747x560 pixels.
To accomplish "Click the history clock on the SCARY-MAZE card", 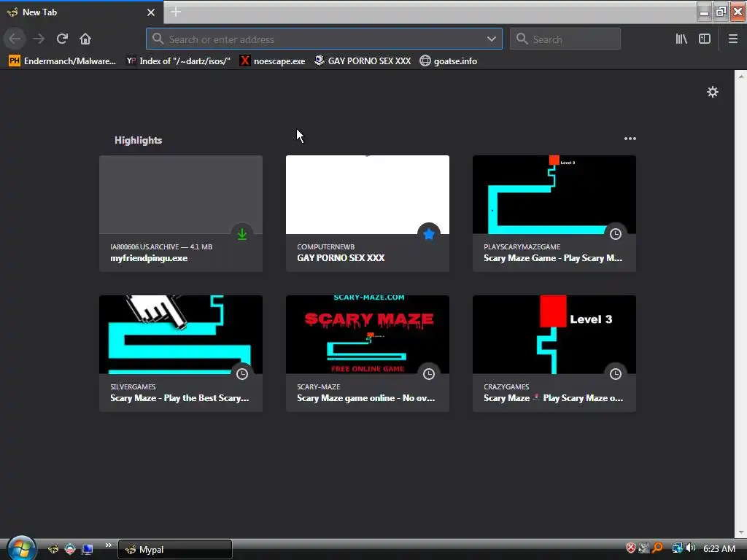I will 429,374.
